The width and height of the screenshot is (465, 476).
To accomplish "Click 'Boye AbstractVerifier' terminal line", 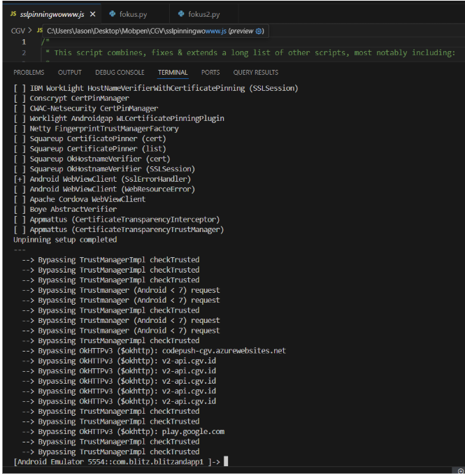I will click(x=65, y=210).
